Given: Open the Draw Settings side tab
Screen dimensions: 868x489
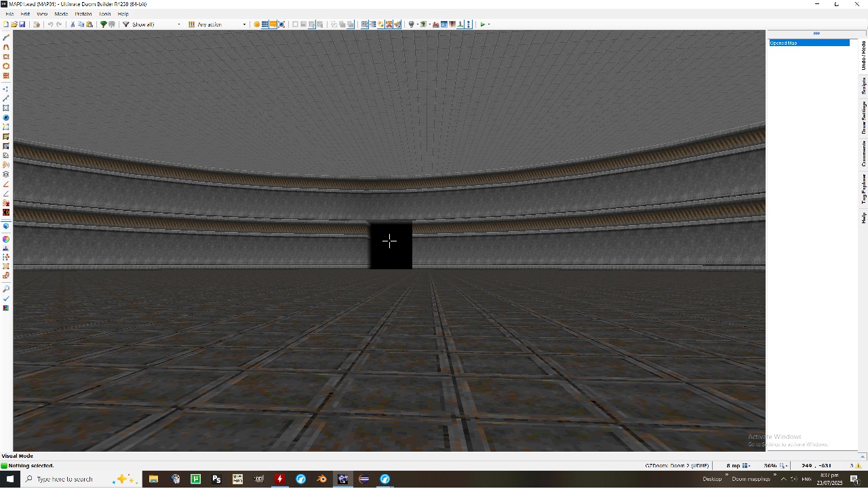Looking at the screenshot, I should (x=863, y=117).
